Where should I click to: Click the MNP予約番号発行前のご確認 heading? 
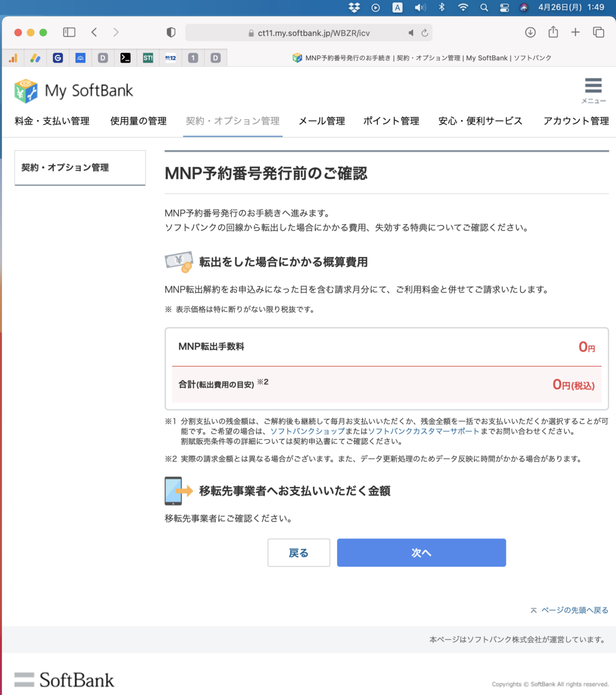[266, 173]
